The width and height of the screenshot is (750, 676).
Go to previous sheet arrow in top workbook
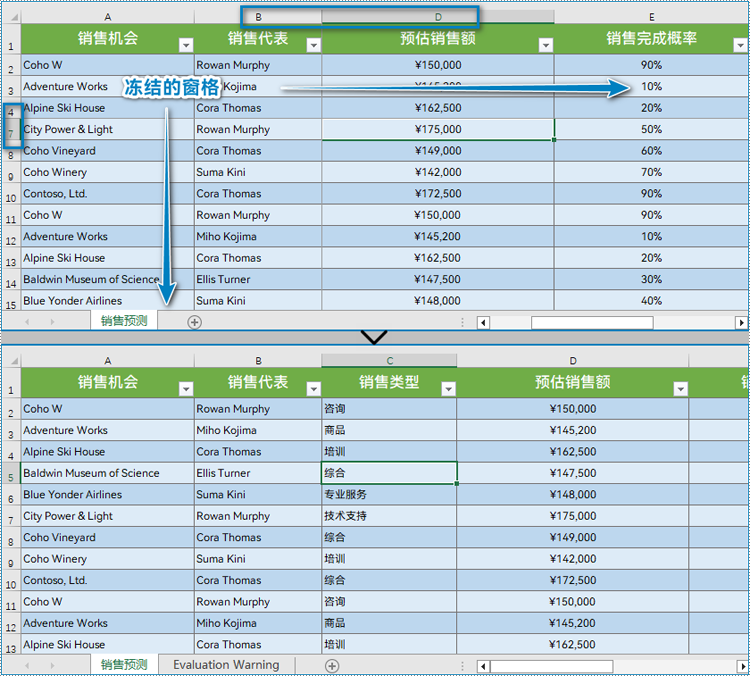tap(27, 322)
